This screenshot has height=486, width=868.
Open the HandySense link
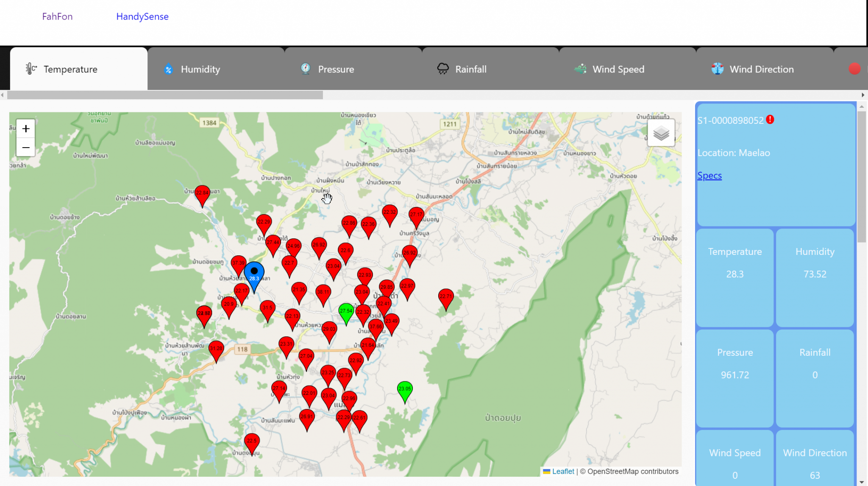tap(142, 17)
